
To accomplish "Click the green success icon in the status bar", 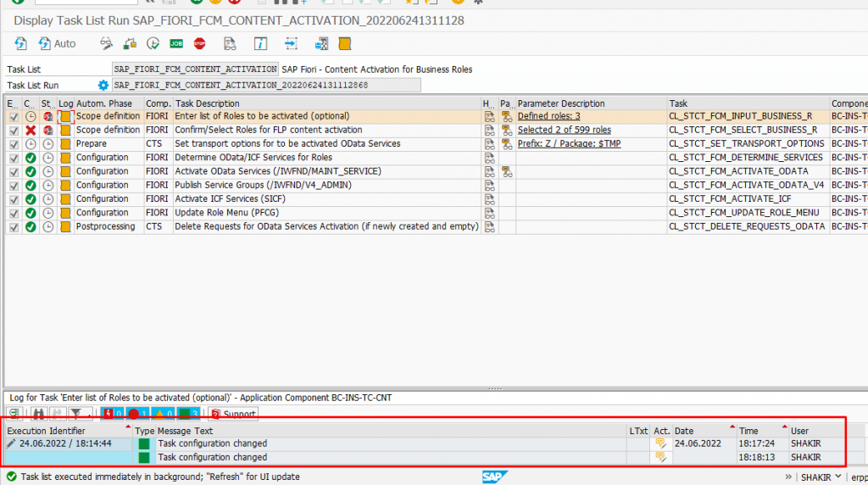I will pyautogui.click(x=11, y=477).
